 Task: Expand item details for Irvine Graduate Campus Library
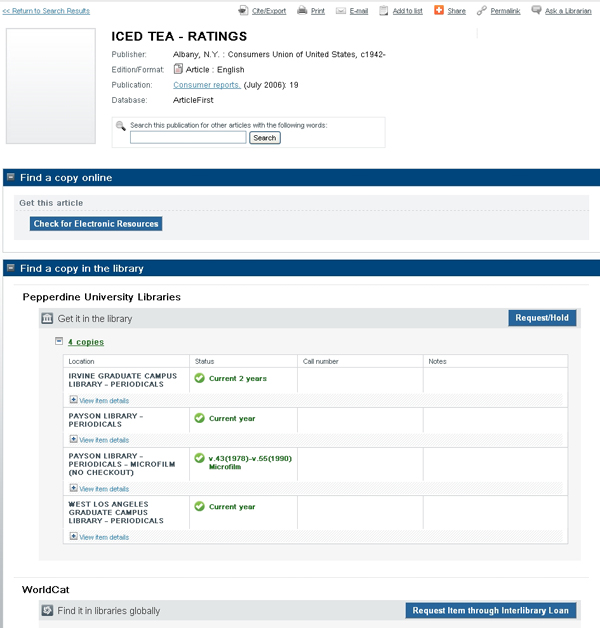[x=73, y=400]
